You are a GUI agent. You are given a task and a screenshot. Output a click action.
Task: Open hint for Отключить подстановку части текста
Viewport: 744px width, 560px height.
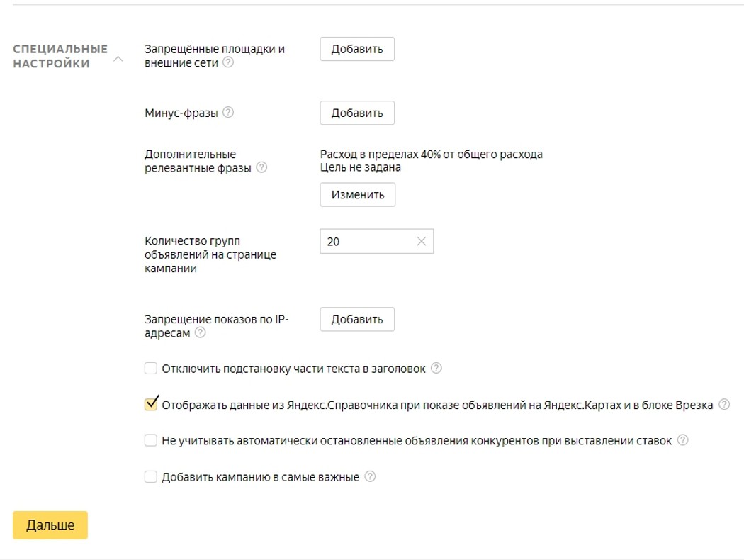pyautogui.click(x=436, y=369)
